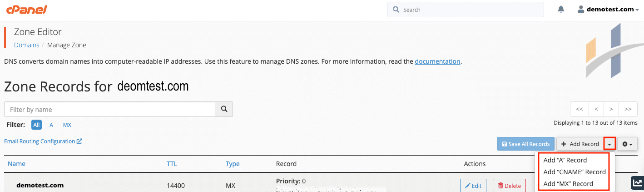Screen dimensions: 644x192
Task: Filter records by MX type
Action: pos(67,125)
